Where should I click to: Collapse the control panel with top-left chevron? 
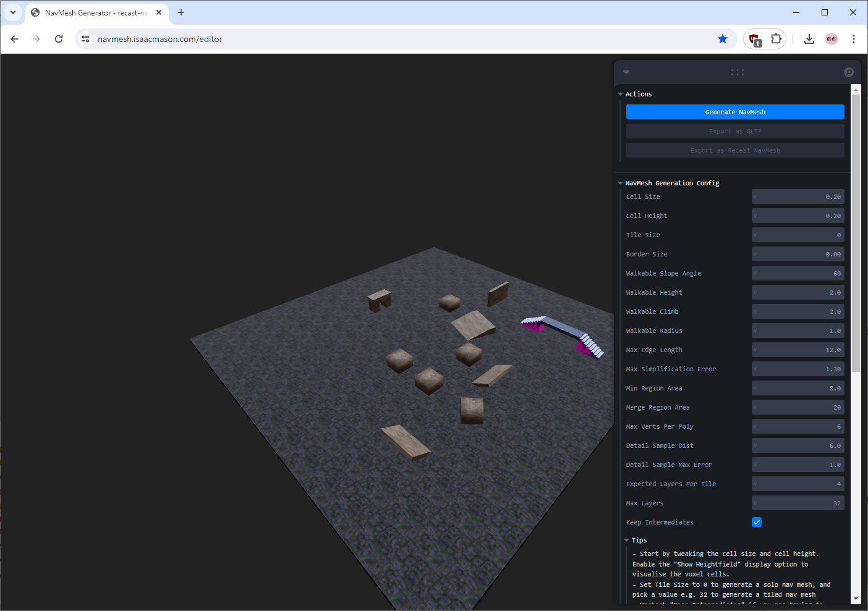pos(626,72)
